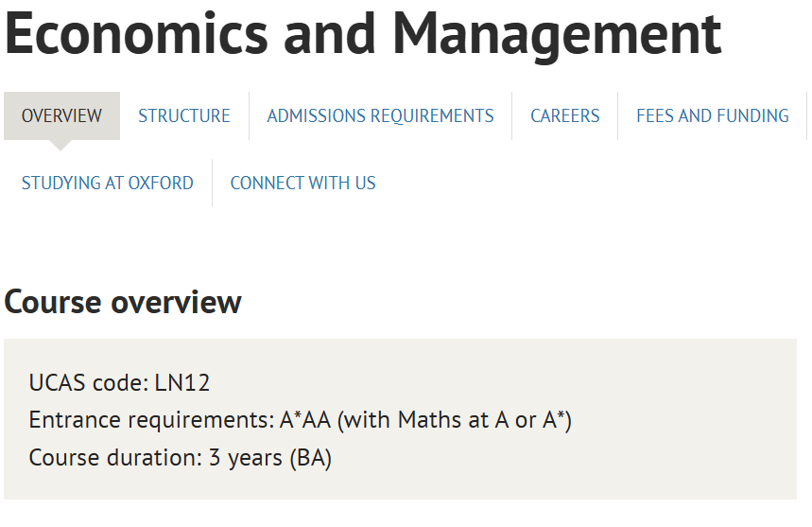Click the (BA) degree text

(310, 458)
